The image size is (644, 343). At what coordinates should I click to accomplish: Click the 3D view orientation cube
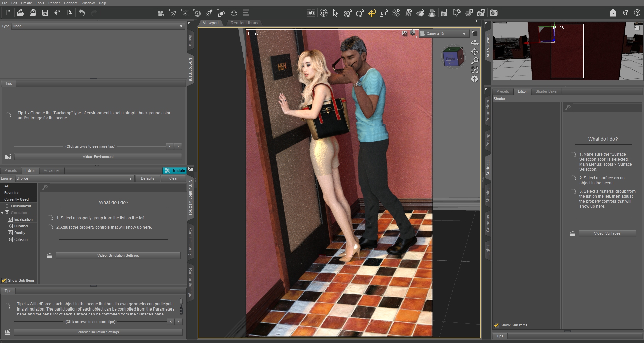[x=453, y=57]
